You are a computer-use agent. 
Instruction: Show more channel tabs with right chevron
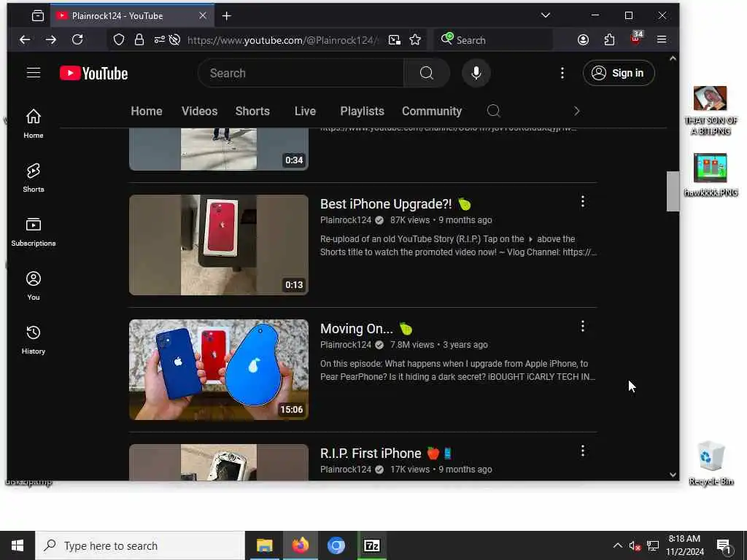[x=576, y=111]
